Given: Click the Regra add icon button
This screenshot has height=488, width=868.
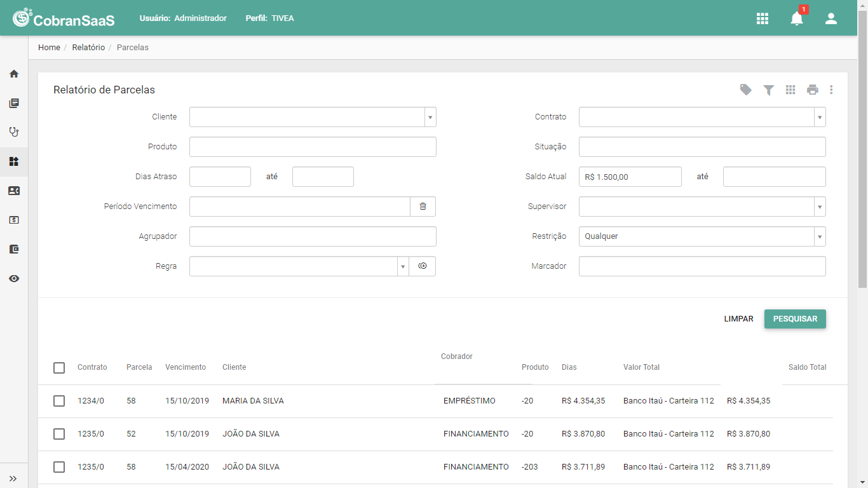Looking at the screenshot, I should point(423,266).
